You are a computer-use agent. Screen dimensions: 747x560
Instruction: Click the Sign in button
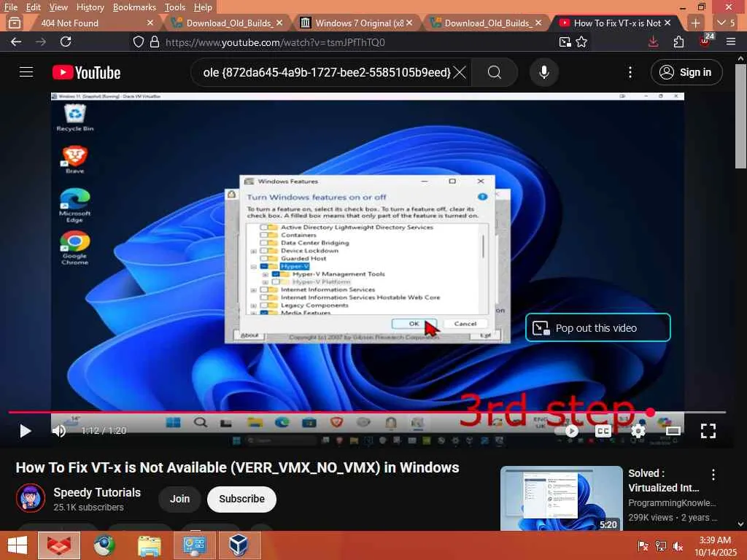686,72
